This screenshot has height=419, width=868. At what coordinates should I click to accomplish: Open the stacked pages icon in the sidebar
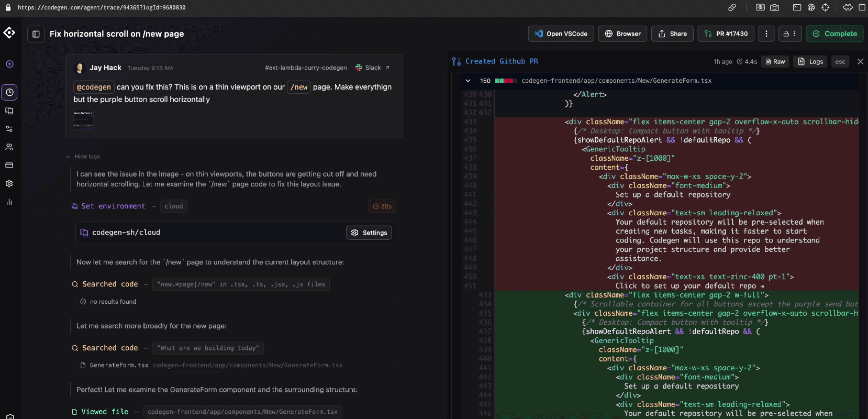pos(9,111)
